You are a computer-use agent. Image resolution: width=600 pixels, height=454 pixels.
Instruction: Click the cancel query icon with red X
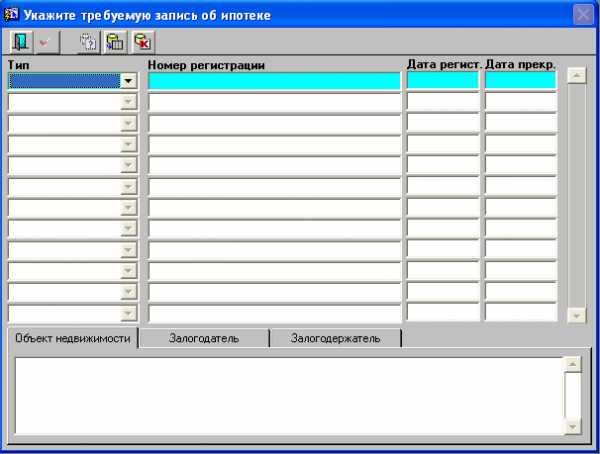[142, 42]
